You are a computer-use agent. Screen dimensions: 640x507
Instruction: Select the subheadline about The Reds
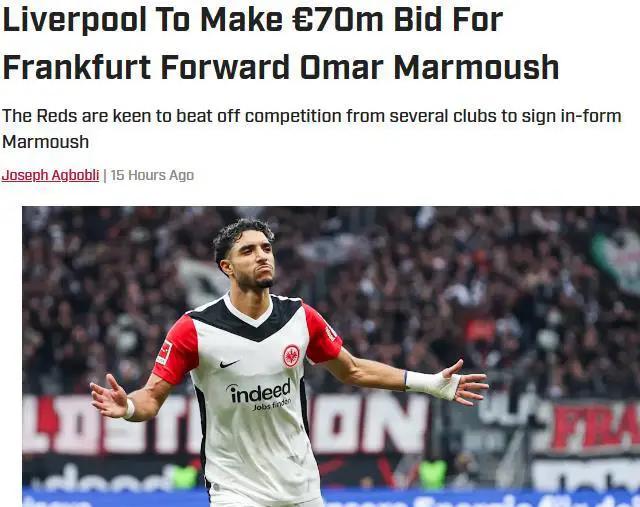click(312, 129)
